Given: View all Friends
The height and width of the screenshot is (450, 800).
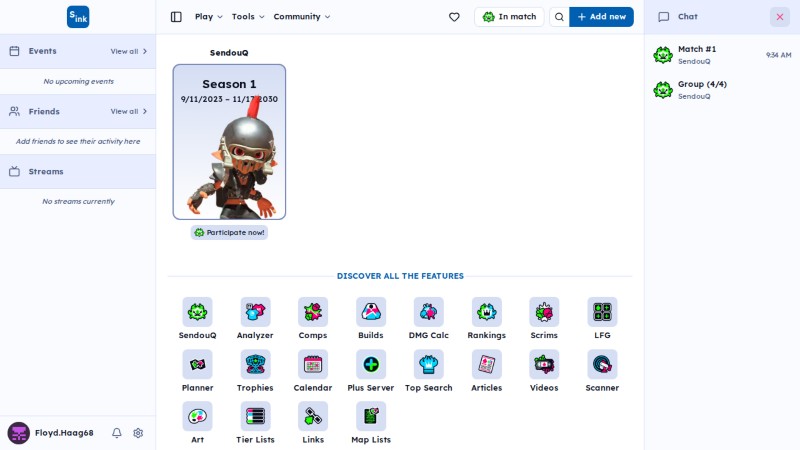Looking at the screenshot, I should point(129,111).
